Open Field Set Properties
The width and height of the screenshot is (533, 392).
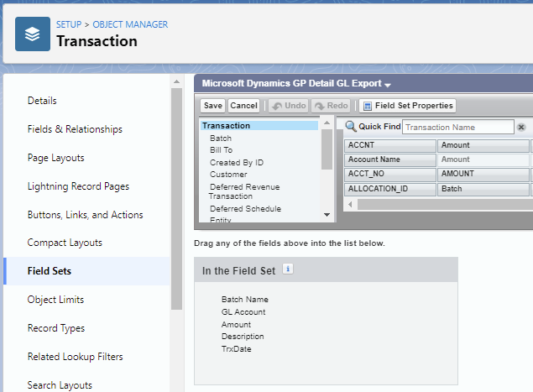[x=407, y=106]
